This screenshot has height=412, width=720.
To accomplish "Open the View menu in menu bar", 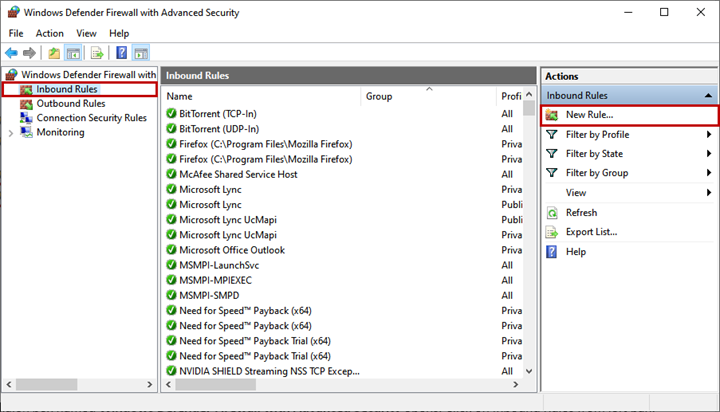I will point(86,34).
